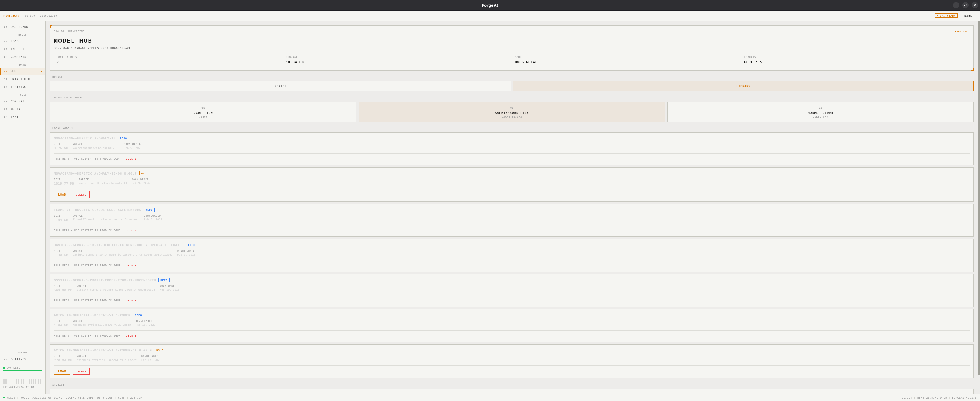Click the SYS:READY status badge
The width and height of the screenshot is (980, 401).
coord(946,16)
